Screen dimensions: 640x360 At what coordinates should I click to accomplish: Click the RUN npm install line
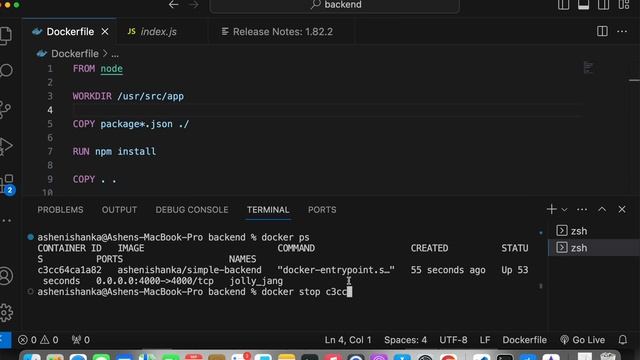114,151
